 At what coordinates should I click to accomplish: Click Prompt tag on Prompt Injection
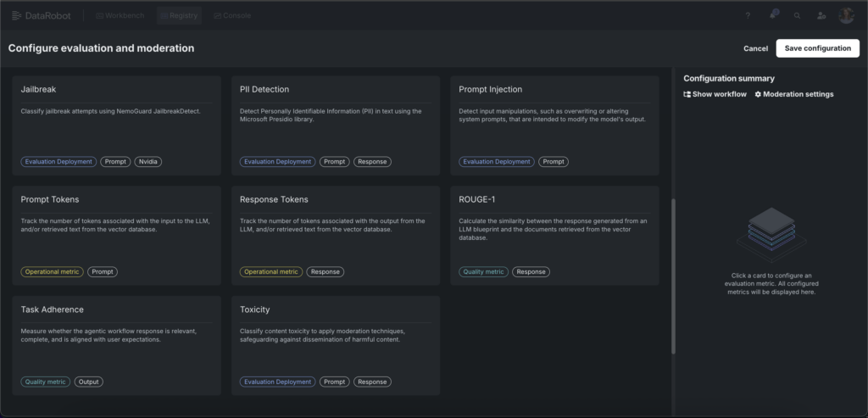(x=554, y=162)
